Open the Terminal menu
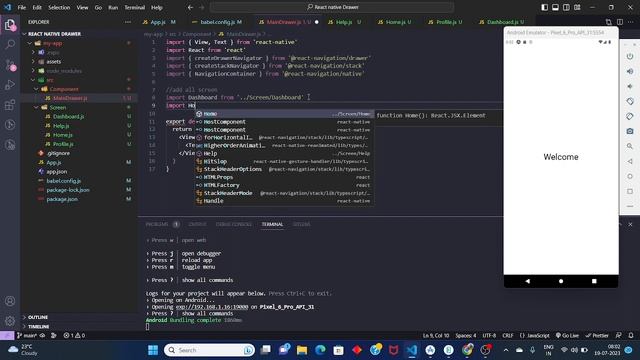This screenshot has width=640, height=360. (135, 7)
